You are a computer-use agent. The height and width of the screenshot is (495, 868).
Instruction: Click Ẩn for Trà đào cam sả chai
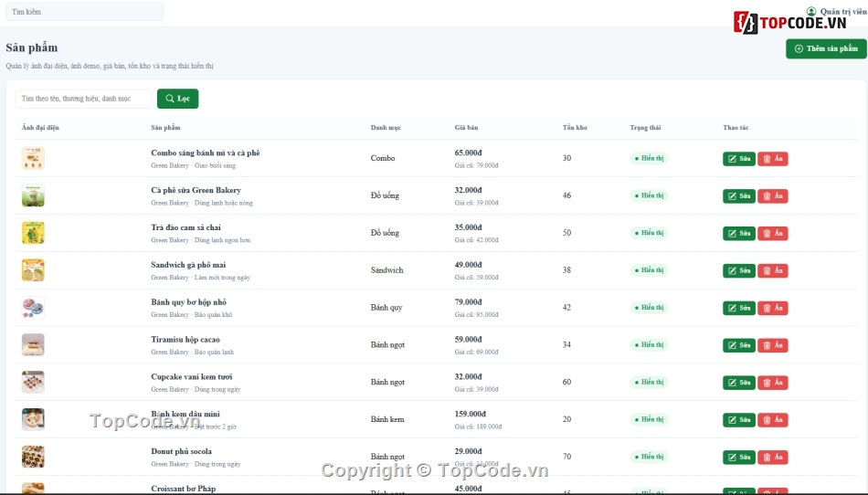point(772,234)
